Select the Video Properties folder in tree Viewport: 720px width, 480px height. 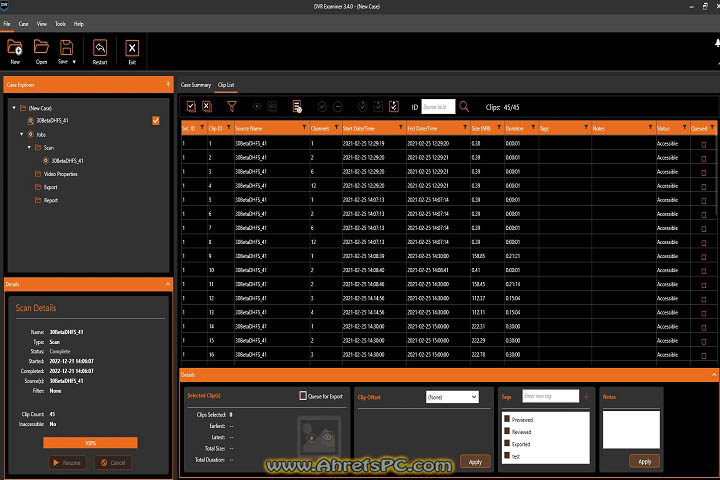point(56,174)
